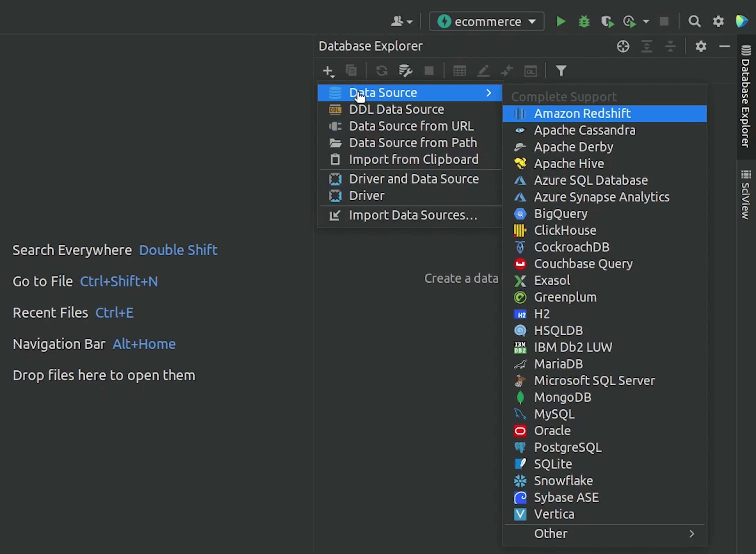Click the Expand All icon

click(x=646, y=46)
